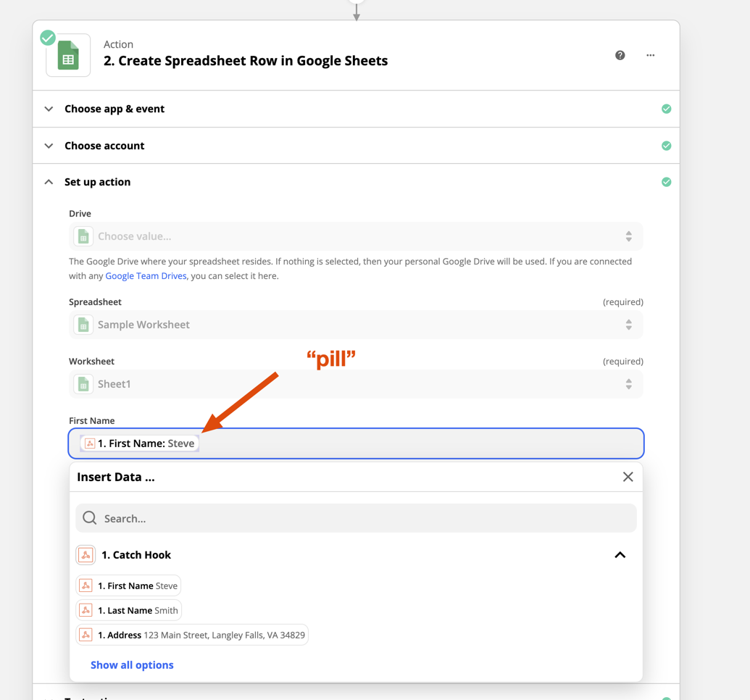
Task: Click the green status check on step icon
Action: 48,38
